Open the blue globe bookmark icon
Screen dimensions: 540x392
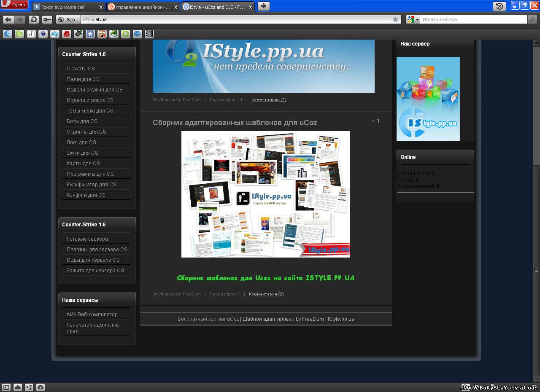pyautogui.click(x=8, y=34)
